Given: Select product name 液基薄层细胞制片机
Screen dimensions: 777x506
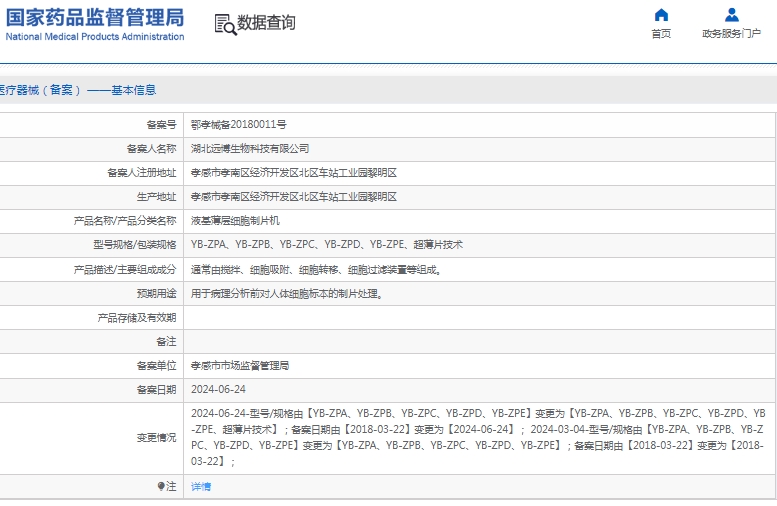Looking at the screenshot, I should tap(235, 221).
